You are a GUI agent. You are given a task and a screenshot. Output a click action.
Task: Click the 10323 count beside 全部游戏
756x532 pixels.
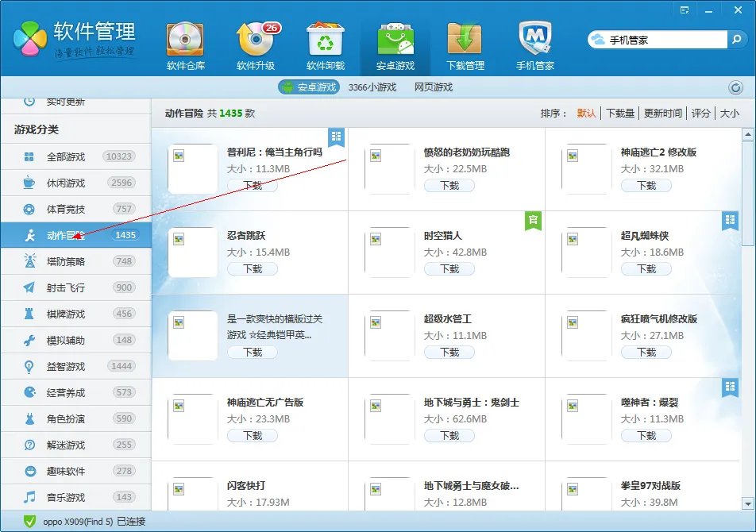point(118,156)
